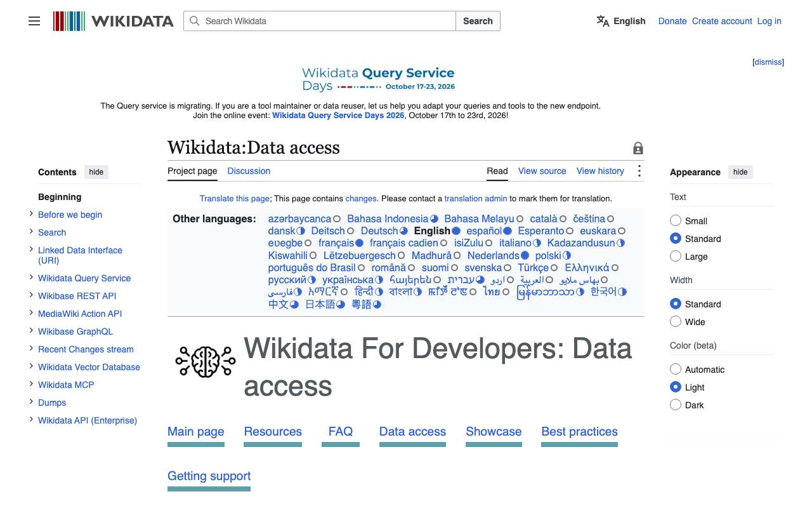812x508 pixels.
Task: Select Large text size
Action: click(676, 257)
